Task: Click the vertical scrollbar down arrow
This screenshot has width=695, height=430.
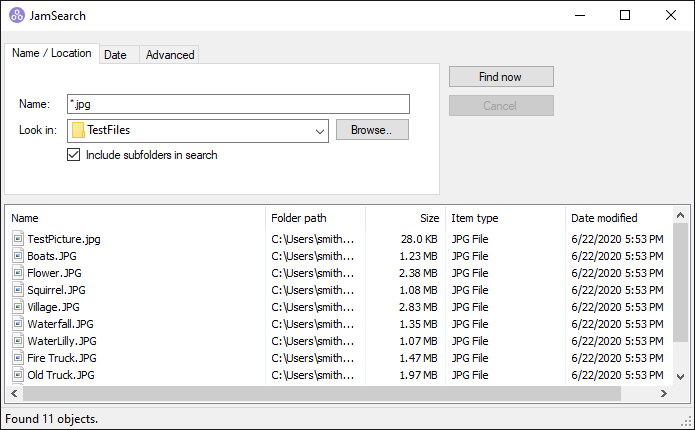Action: (680, 376)
